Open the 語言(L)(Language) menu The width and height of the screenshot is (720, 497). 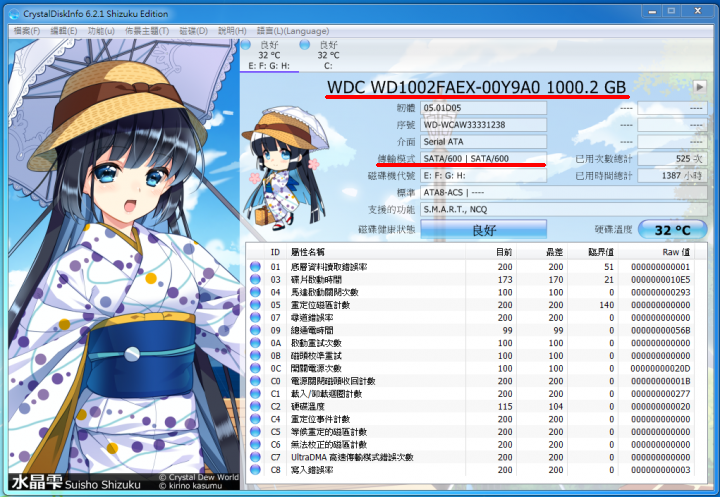pyautogui.click(x=293, y=31)
